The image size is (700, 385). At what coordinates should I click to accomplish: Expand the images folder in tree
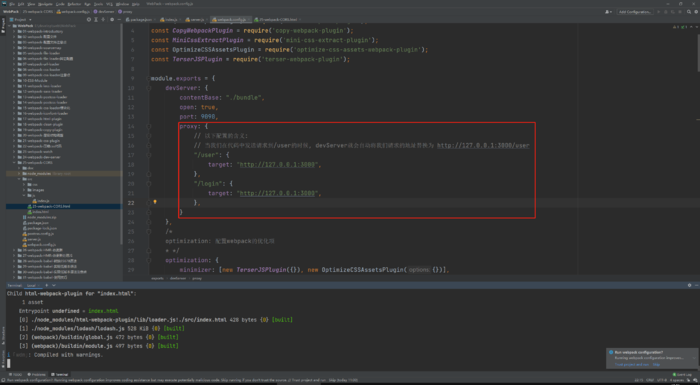[x=24, y=190]
